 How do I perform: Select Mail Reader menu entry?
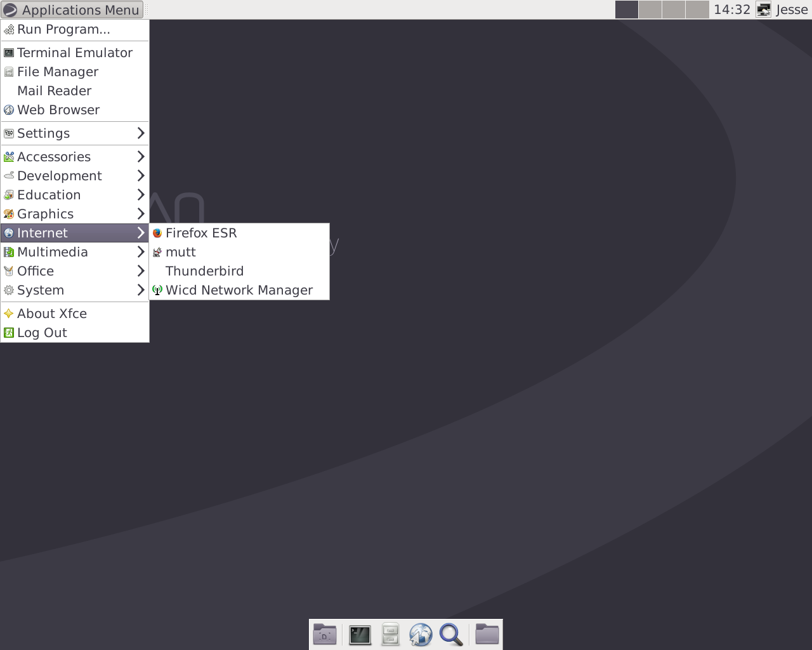tap(75, 91)
